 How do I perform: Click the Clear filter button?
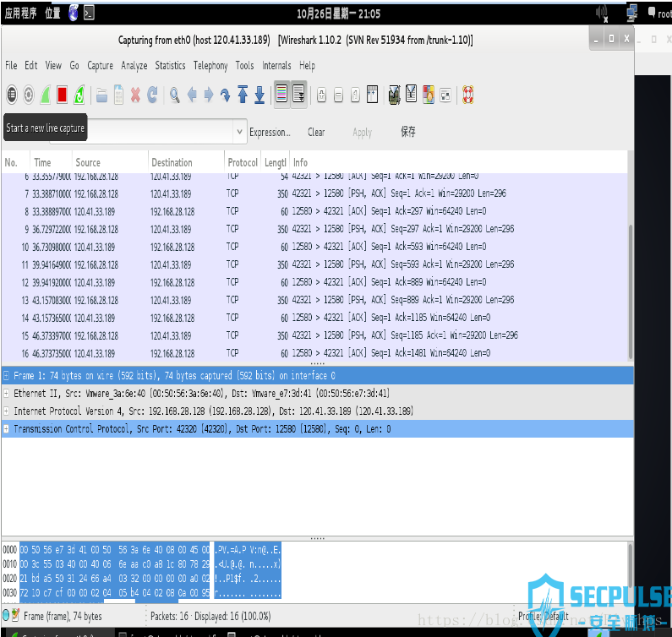pos(316,133)
